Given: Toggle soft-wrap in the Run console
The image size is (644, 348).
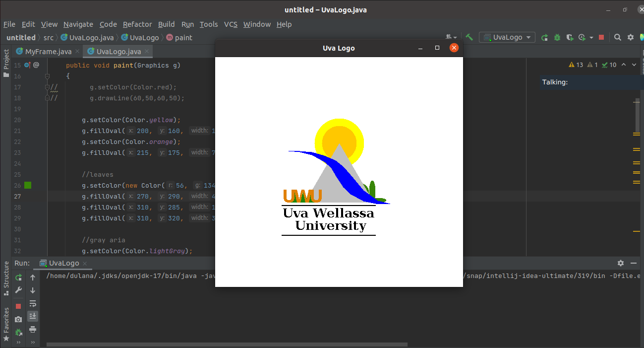Looking at the screenshot, I should pyautogui.click(x=33, y=303).
